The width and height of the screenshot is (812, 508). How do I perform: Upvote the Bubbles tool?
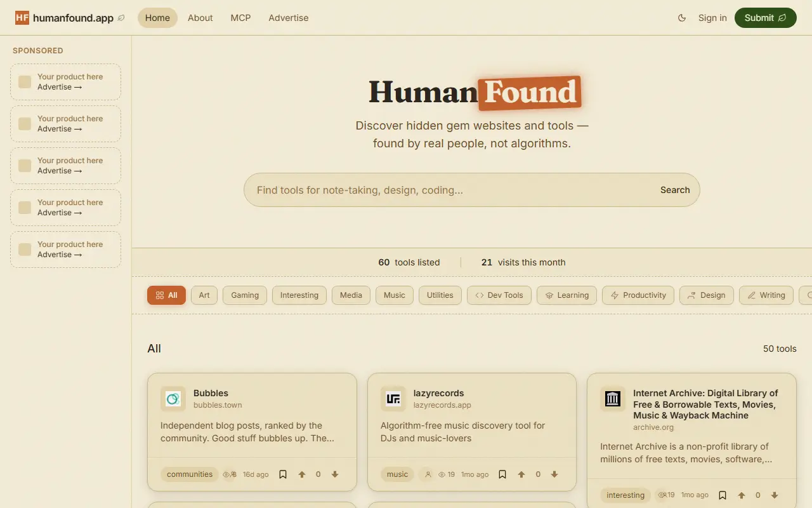pos(302,474)
